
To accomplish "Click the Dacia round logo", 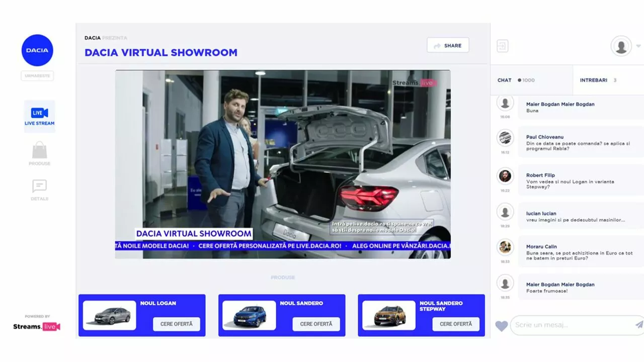I will pos(37,50).
